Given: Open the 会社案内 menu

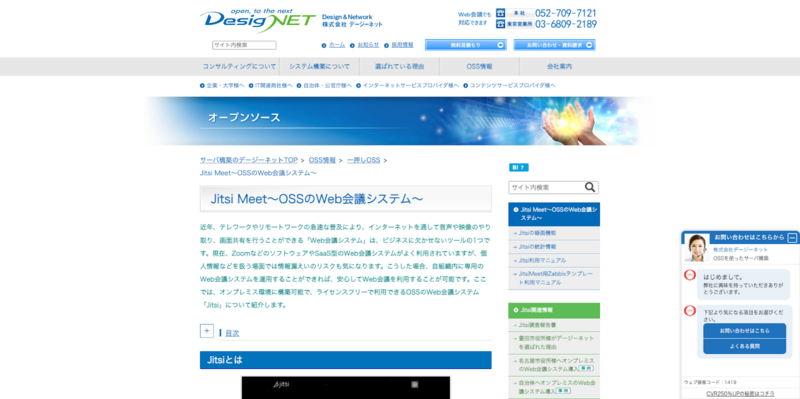Looking at the screenshot, I should (560, 66).
